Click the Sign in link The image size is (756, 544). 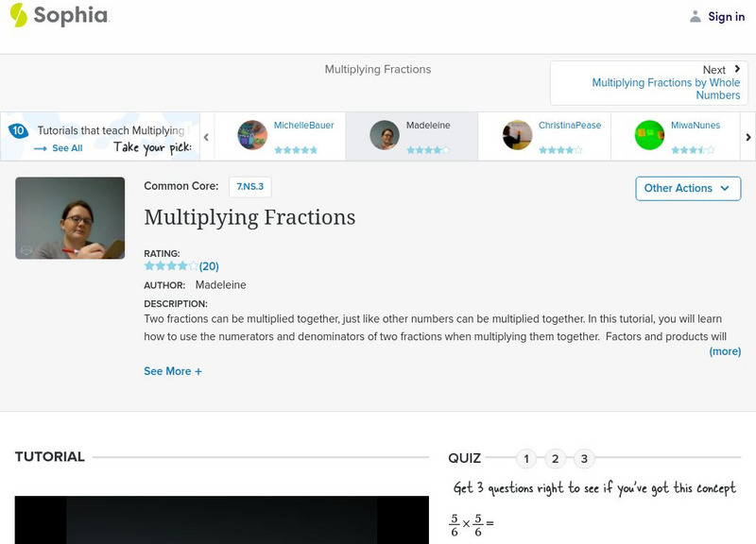726,16
